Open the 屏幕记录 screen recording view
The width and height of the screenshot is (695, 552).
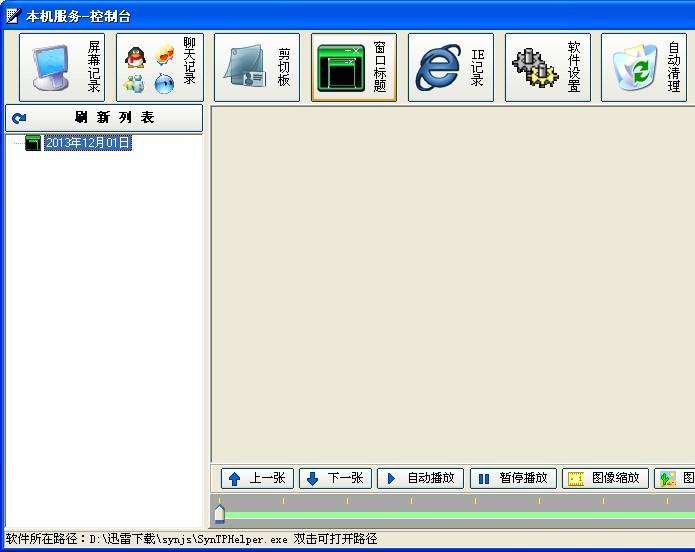[62, 67]
